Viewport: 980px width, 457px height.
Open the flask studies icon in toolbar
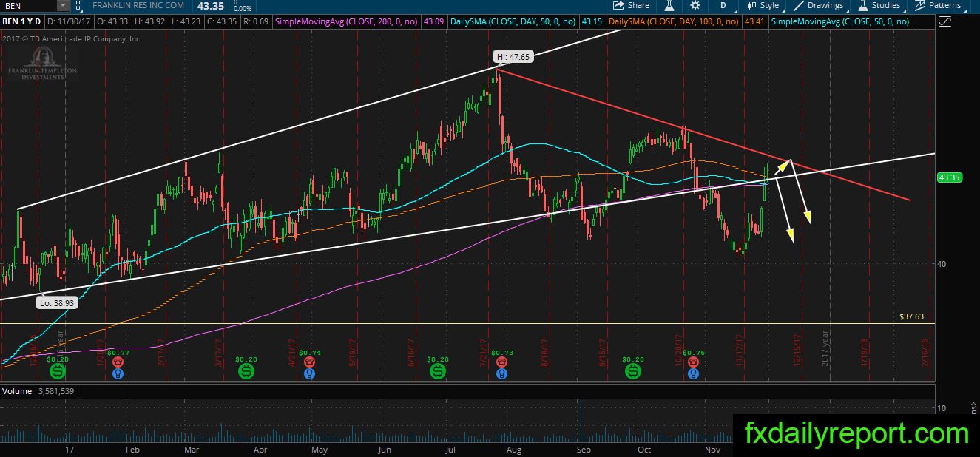click(x=669, y=5)
